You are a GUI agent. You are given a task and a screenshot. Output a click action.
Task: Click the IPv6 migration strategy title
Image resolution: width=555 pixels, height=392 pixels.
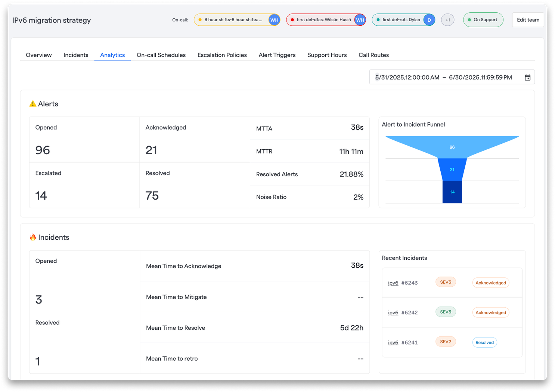(52, 20)
